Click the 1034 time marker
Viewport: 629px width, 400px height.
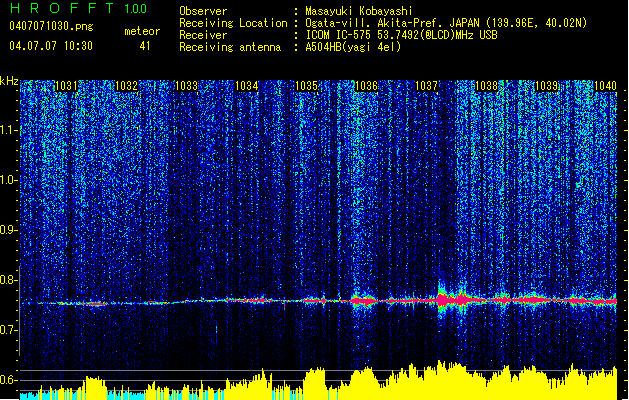pos(246,86)
